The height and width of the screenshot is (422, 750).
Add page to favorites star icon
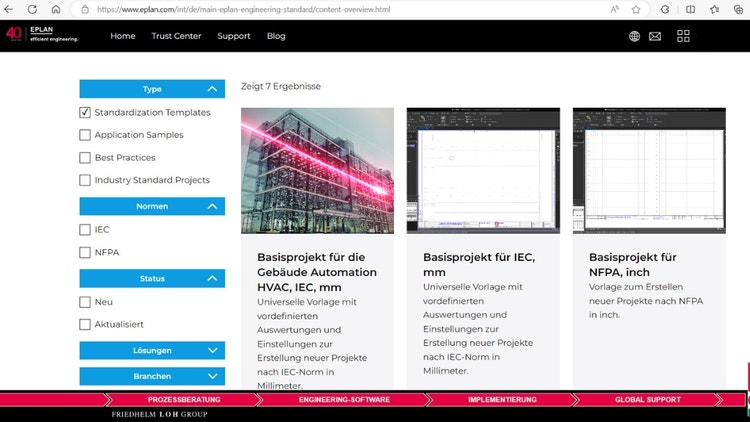click(x=636, y=9)
